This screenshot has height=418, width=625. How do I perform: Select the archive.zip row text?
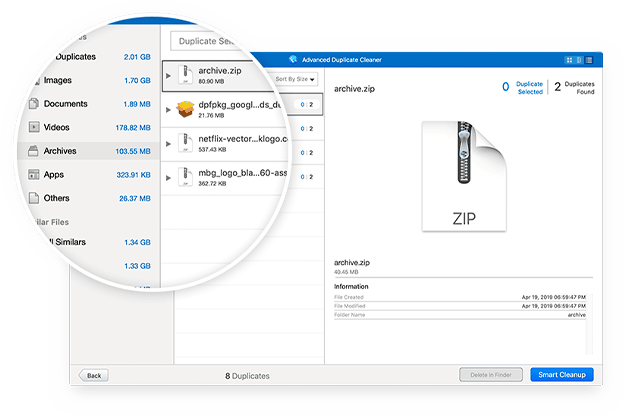(x=220, y=71)
